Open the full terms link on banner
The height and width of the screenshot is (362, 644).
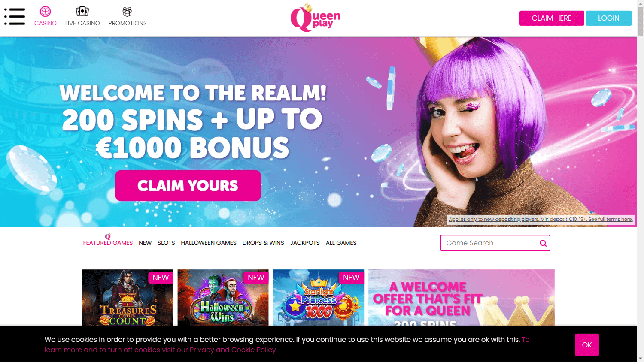[611, 219]
